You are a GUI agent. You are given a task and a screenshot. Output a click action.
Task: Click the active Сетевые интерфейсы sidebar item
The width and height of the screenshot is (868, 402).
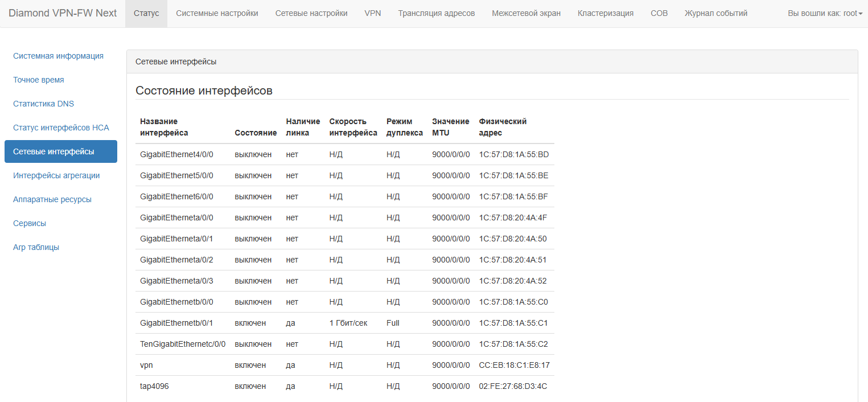pos(61,151)
